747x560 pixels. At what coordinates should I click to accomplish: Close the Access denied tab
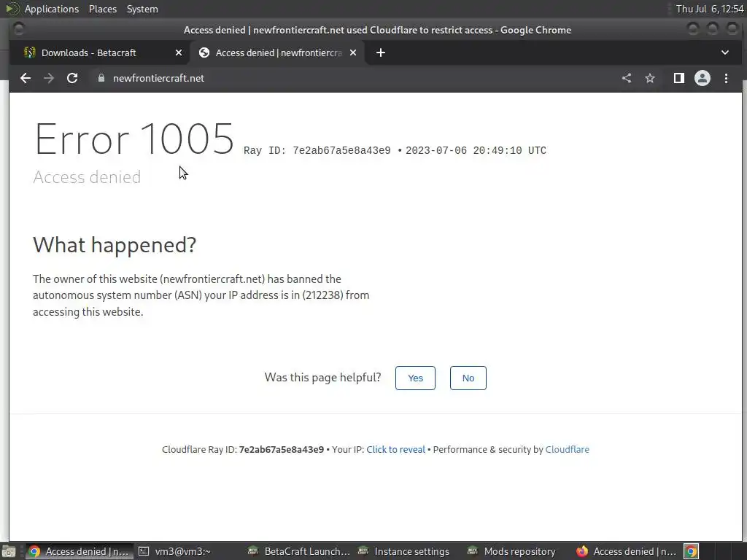tap(353, 52)
